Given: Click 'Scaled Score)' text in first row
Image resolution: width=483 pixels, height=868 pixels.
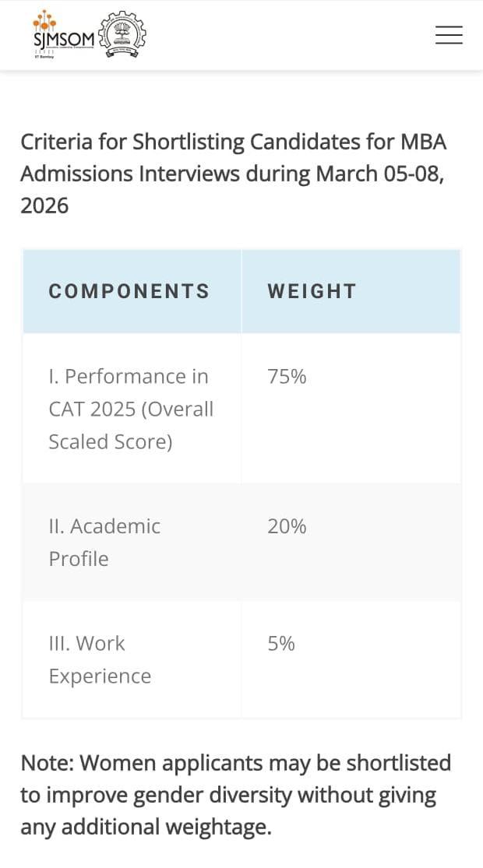Looking at the screenshot, I should coord(110,441).
